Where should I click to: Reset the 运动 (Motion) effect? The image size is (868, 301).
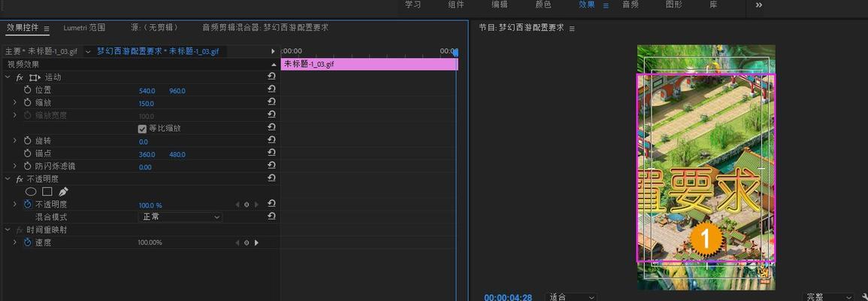(271, 77)
